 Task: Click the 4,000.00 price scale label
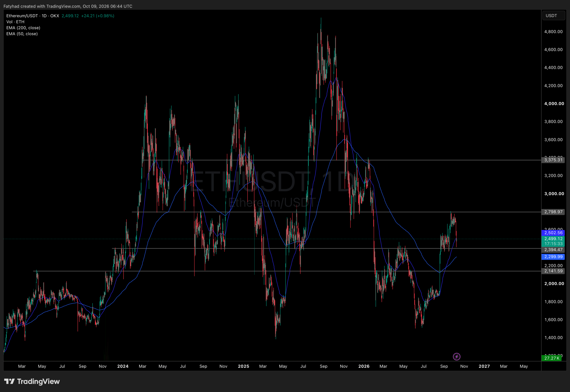(554, 104)
